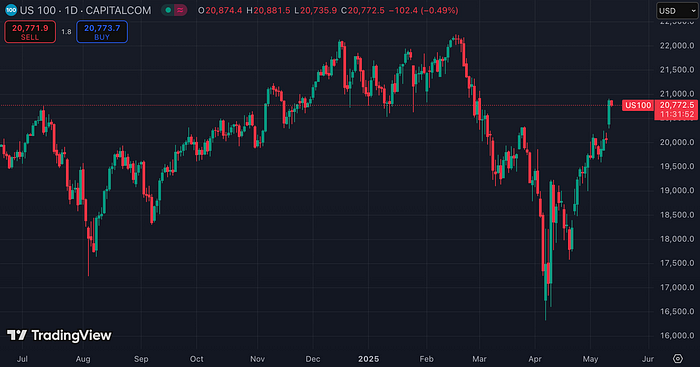Image resolution: width=700 pixels, height=367 pixels.
Task: Click the low value L20,735.9
Action: click(x=315, y=10)
